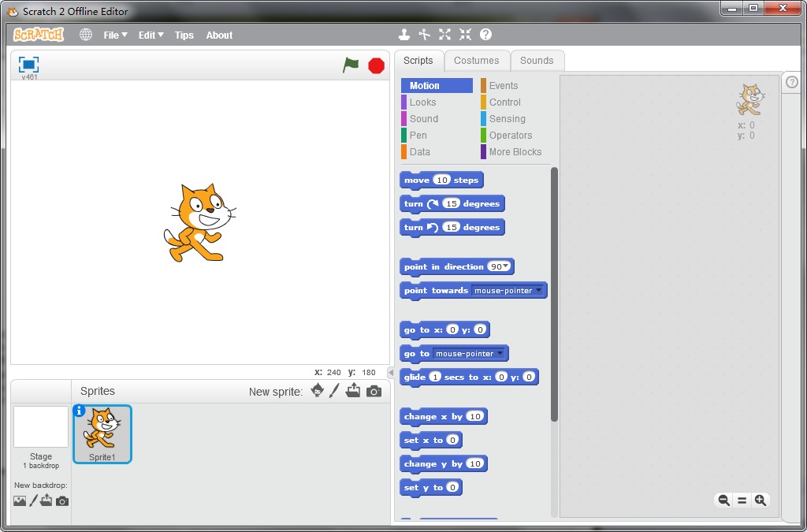Select the Block help tool in toolbar
This screenshot has height=532, width=807.
[x=485, y=35]
